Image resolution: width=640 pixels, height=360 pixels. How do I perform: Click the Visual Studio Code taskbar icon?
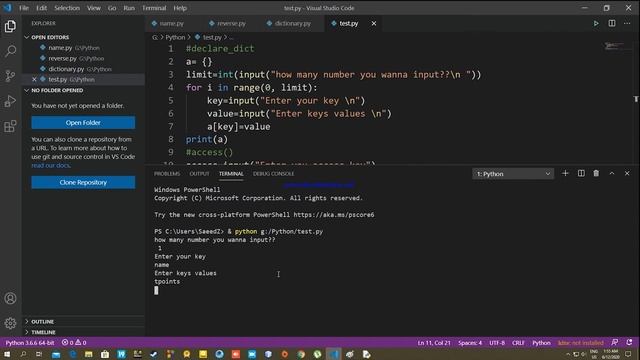334,354
